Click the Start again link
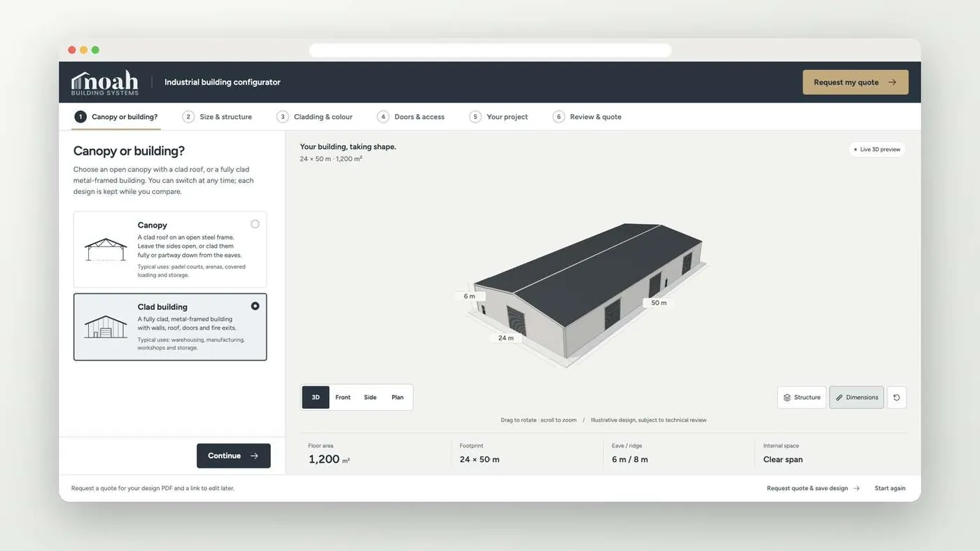Viewport: 980px width, 551px height. [x=890, y=488]
